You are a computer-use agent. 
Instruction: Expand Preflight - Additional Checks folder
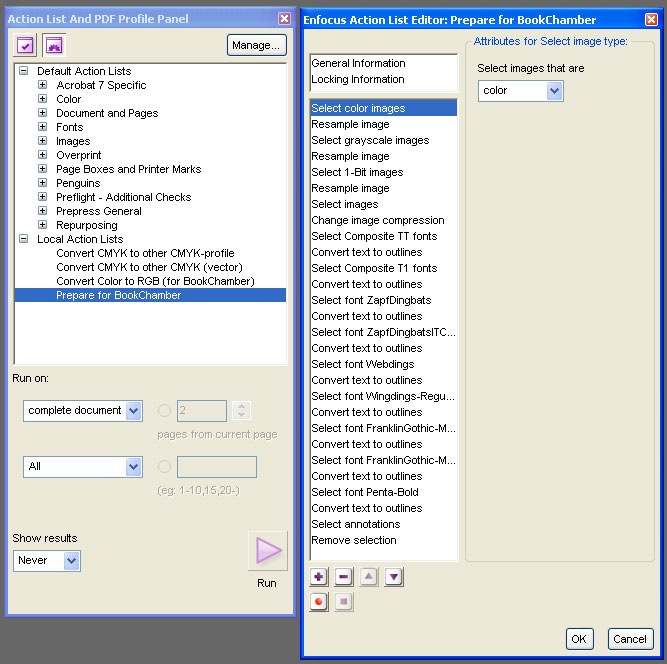click(43, 197)
